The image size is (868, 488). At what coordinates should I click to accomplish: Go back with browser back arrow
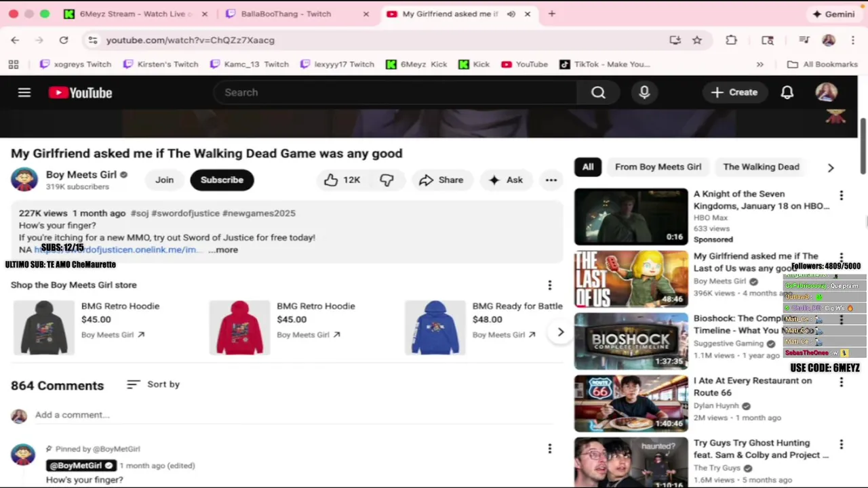pyautogui.click(x=15, y=40)
